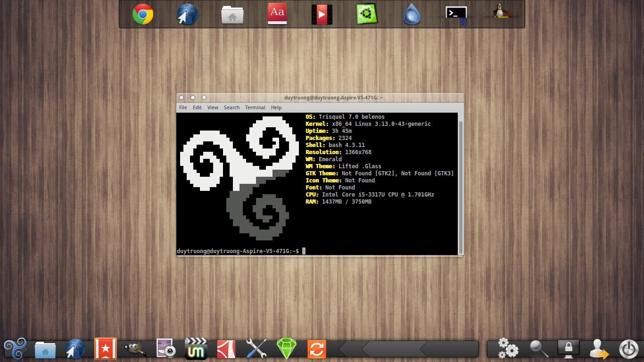The height and width of the screenshot is (362, 644).
Task: Click the 'OS: Trisquel 7.0 belenos' line
Action: (x=345, y=116)
